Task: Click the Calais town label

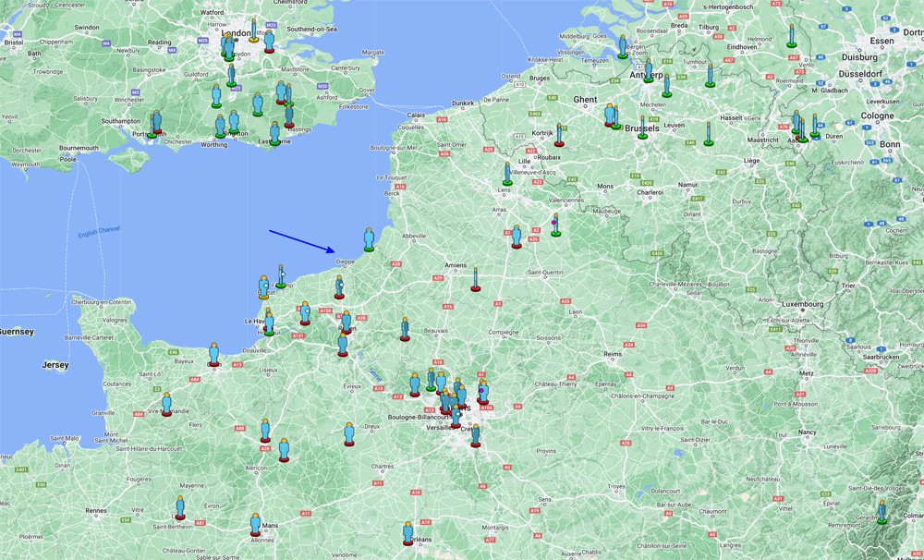Action: 416,115
